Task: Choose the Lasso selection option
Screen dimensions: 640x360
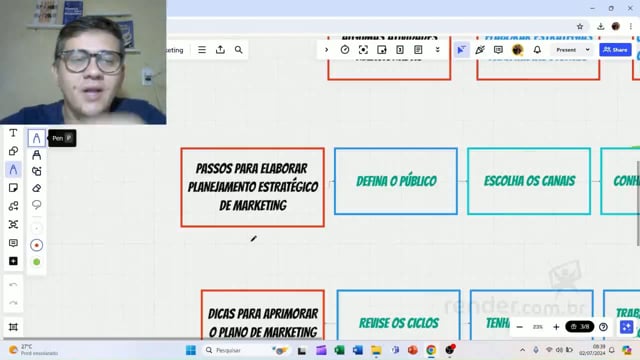Action: pos(36,204)
